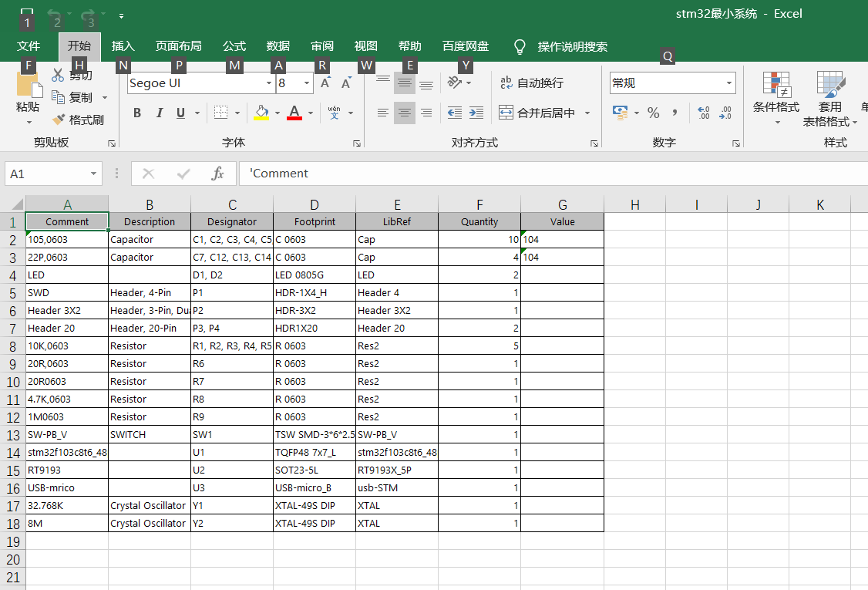Expand merge and center dropdown arrow

587,113
